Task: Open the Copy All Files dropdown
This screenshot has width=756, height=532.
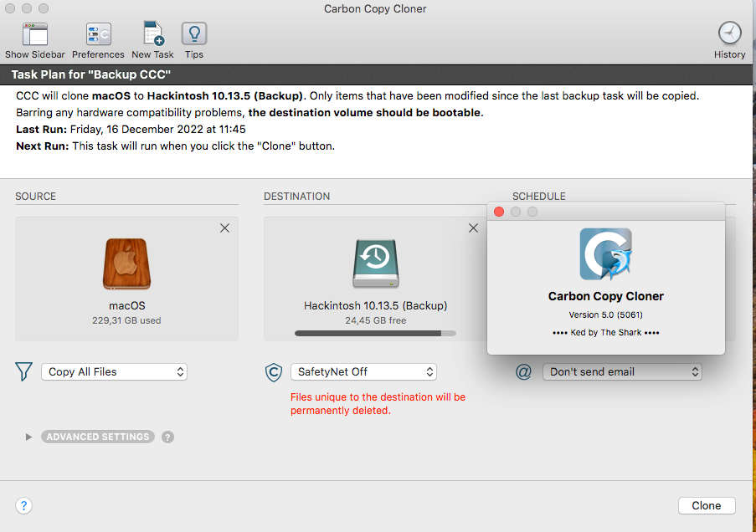Action: pyautogui.click(x=114, y=372)
